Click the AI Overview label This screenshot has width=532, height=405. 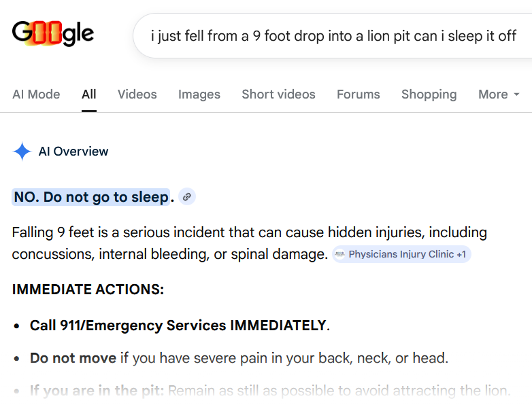(73, 152)
